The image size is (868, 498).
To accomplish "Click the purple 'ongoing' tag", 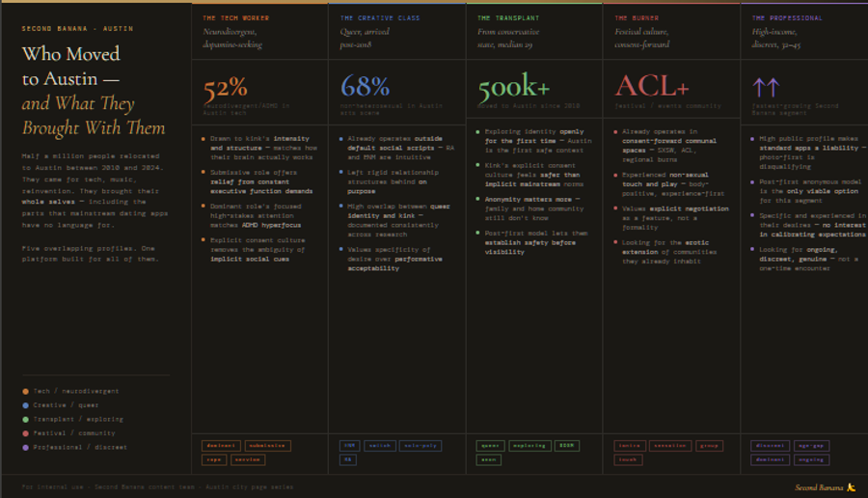I will click(811, 459).
